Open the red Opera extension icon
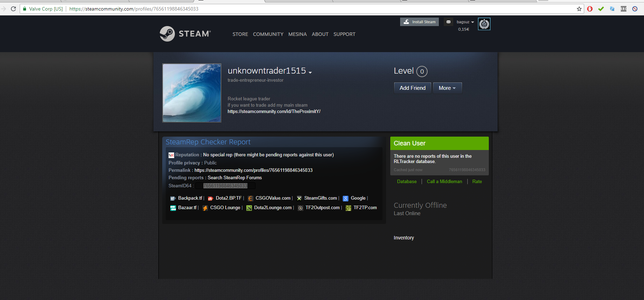The image size is (644, 300). pyautogui.click(x=590, y=9)
